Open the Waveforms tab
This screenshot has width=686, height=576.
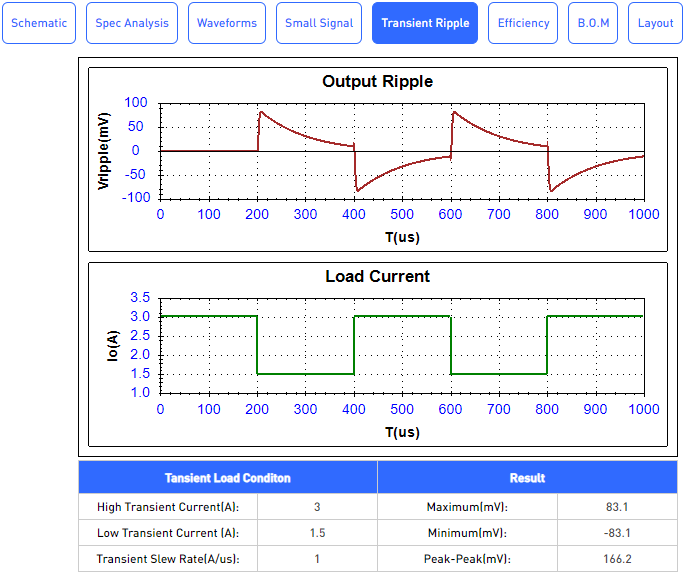[x=227, y=23]
